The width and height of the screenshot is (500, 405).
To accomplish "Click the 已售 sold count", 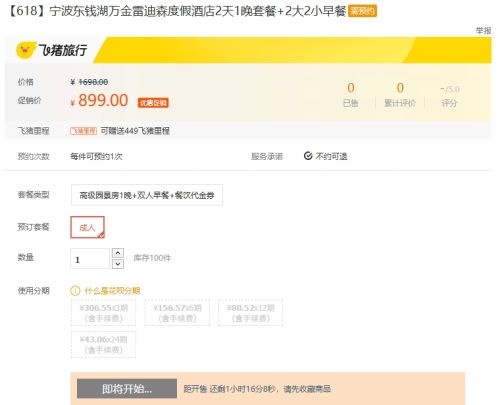I will 351,95.
